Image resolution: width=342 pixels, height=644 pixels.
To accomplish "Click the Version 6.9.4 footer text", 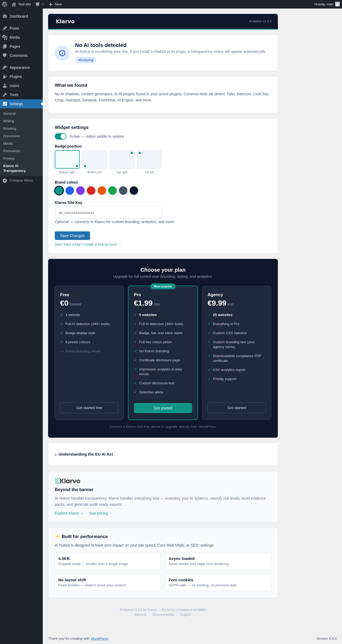I will pos(327,639).
